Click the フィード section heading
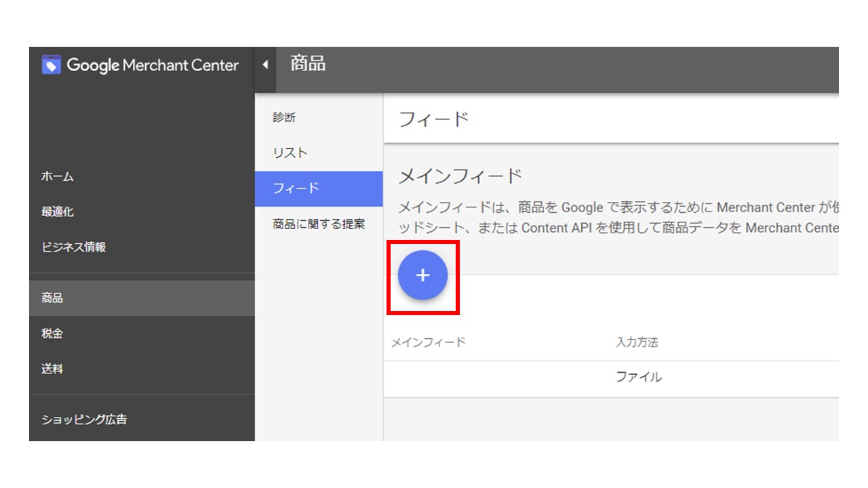 tap(434, 119)
